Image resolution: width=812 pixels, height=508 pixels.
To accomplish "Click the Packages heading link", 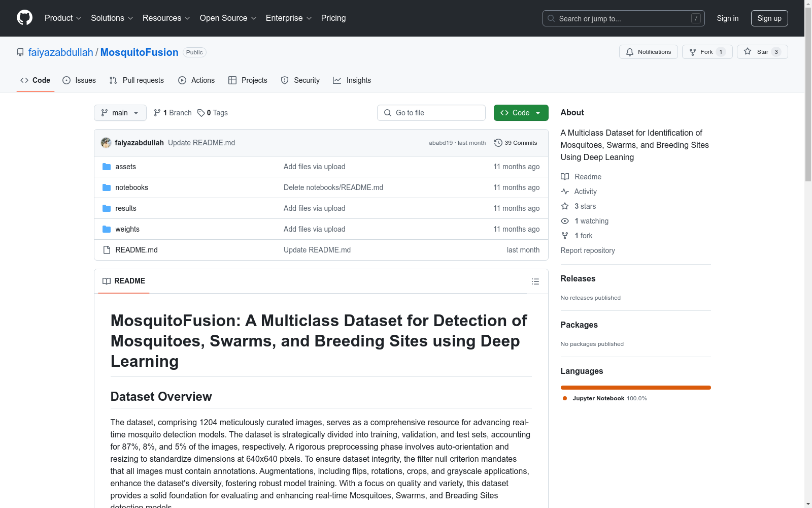I will pos(579,325).
